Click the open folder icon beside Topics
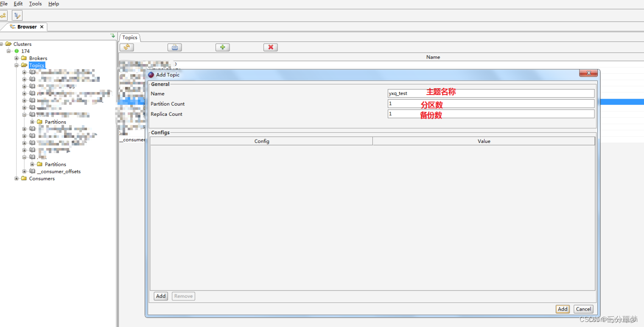Viewport: 644px width, 327px height. [24, 65]
